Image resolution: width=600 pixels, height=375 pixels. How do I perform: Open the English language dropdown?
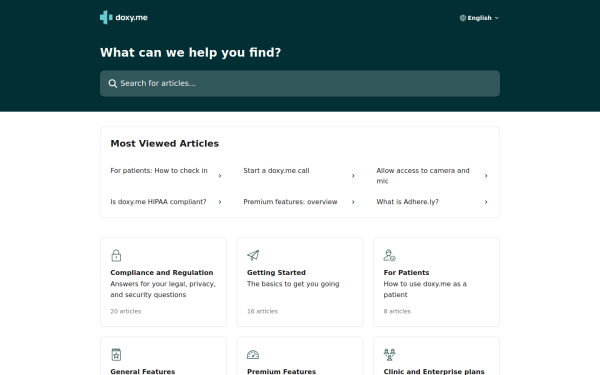pyautogui.click(x=479, y=18)
